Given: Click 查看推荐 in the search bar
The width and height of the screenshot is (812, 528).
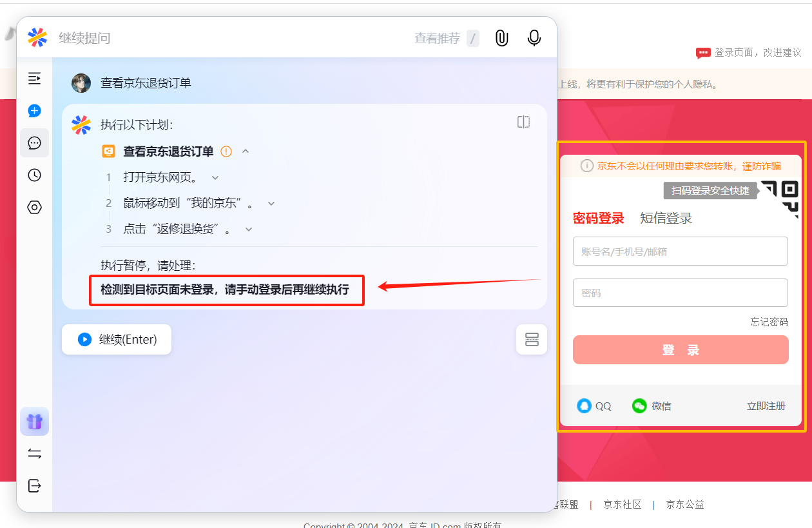Looking at the screenshot, I should pyautogui.click(x=437, y=39).
